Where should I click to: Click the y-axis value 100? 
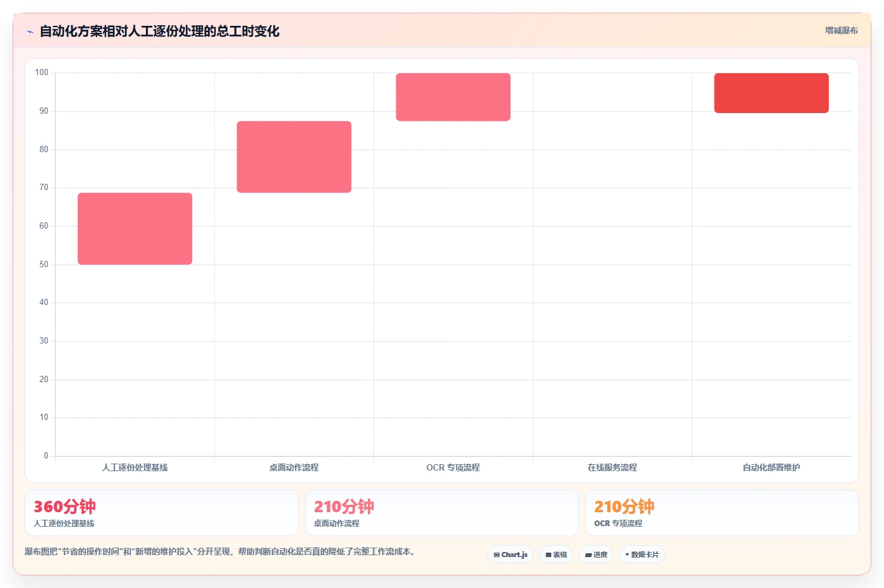coord(42,73)
